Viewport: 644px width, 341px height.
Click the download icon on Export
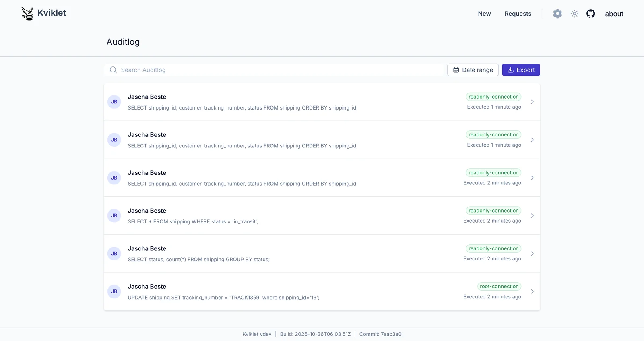point(510,70)
